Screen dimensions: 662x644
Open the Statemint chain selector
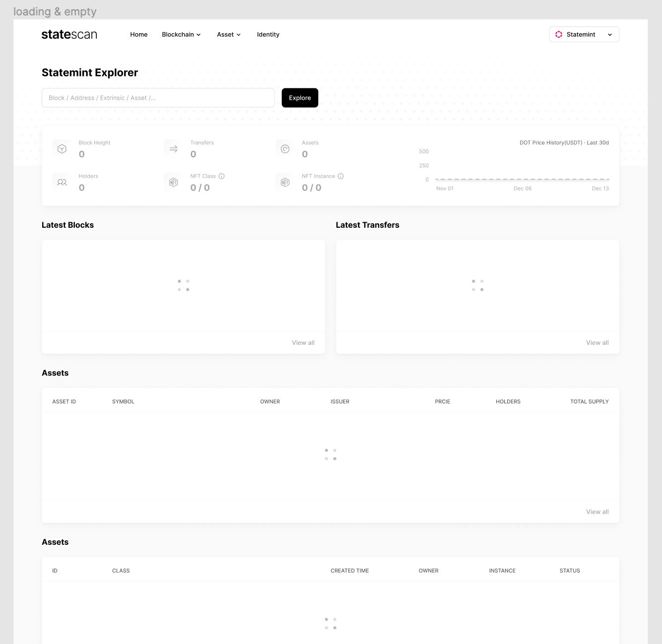coord(584,34)
